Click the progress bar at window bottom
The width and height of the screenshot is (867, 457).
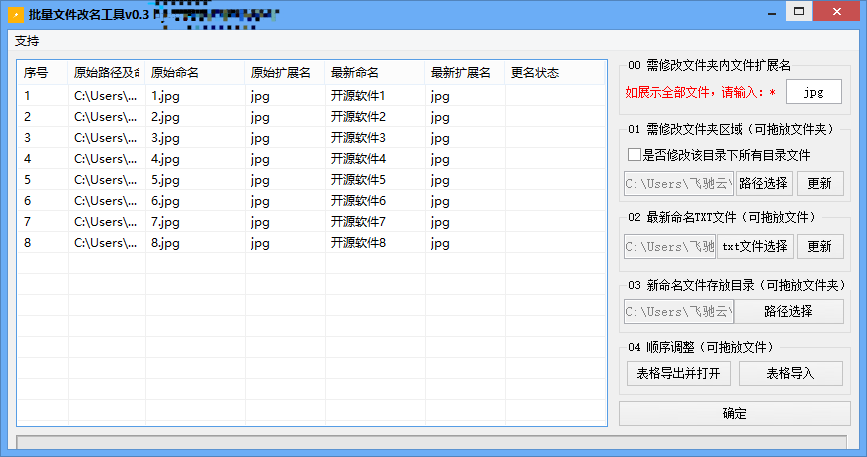pos(431,442)
